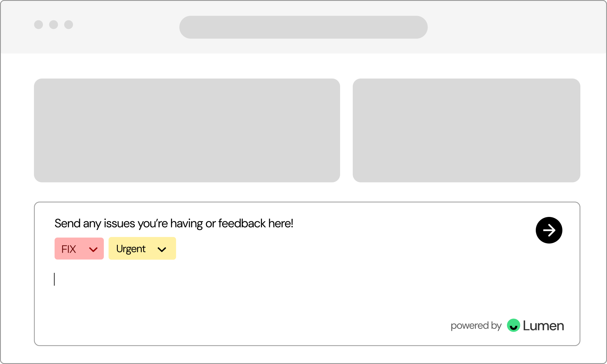This screenshot has width=607, height=364.
Task: Click the red chevron on the FIX tag
Action: [x=93, y=249]
